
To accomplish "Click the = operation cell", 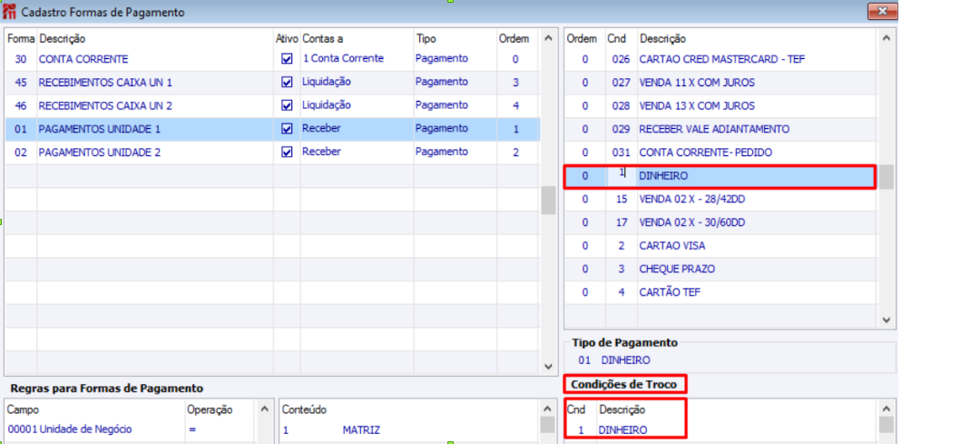I will 192,429.
